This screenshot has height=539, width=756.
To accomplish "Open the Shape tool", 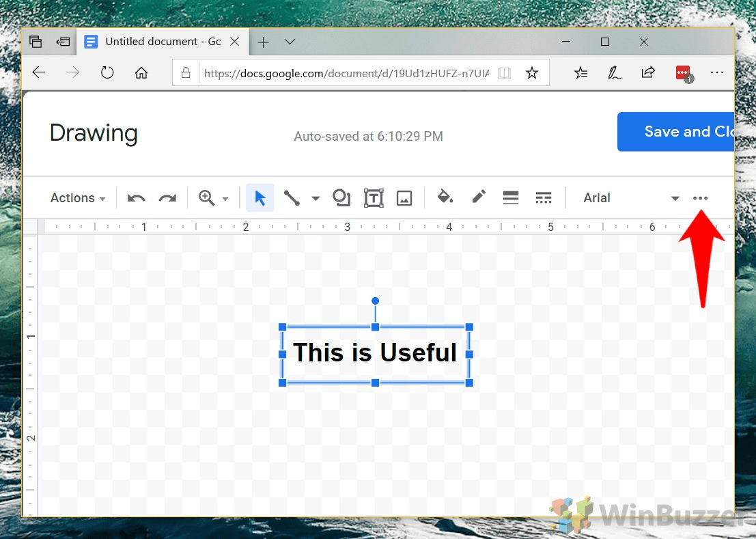I will pyautogui.click(x=341, y=197).
